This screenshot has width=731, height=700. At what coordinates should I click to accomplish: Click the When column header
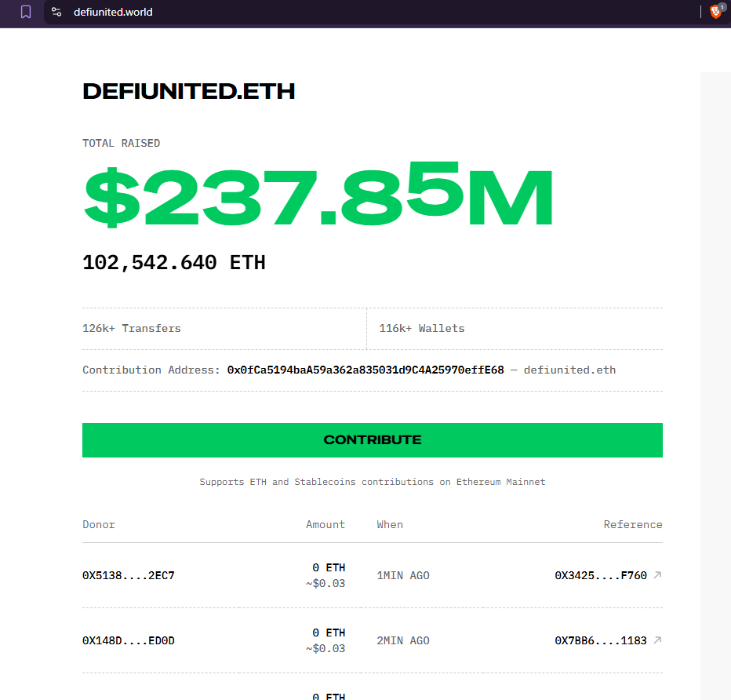(390, 524)
